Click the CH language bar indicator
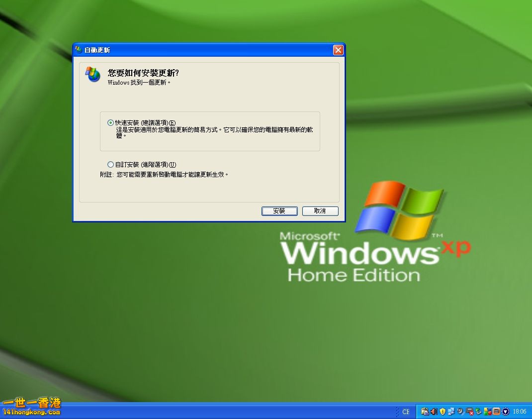The height and width of the screenshot is (419, 532). click(x=406, y=412)
